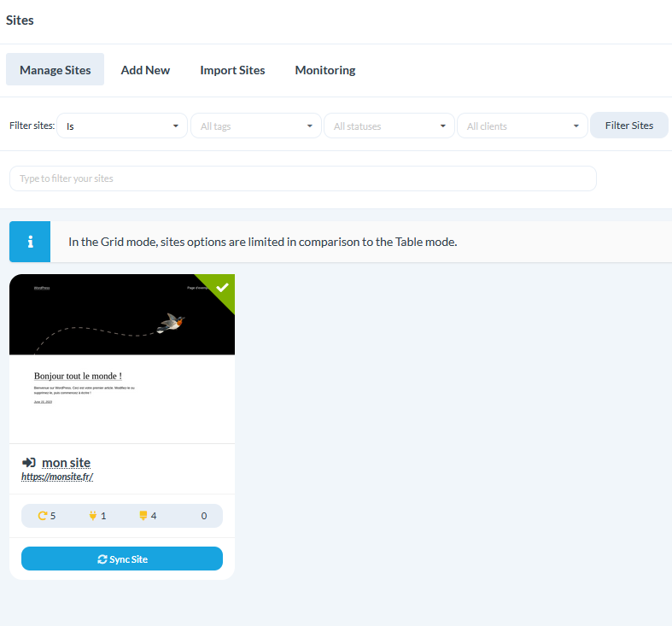Go to the Import Sites tab
This screenshot has width=672, height=626.
[232, 70]
